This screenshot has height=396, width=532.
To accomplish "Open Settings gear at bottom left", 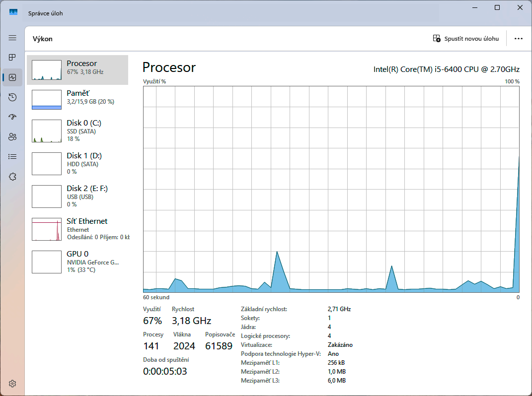I will (12, 384).
